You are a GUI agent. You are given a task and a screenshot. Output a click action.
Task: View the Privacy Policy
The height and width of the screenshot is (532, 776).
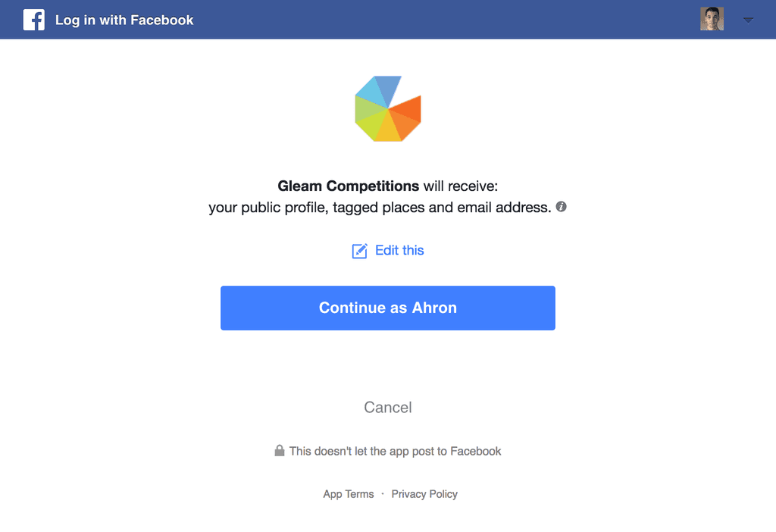(424, 494)
